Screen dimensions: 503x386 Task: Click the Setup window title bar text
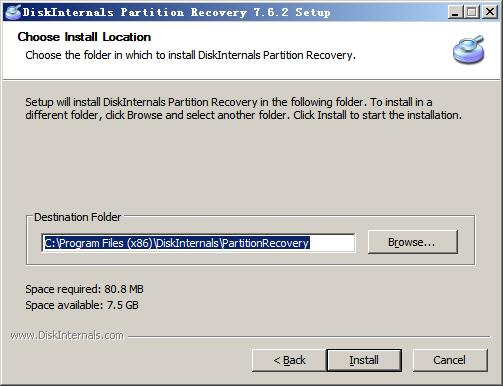[x=176, y=12]
